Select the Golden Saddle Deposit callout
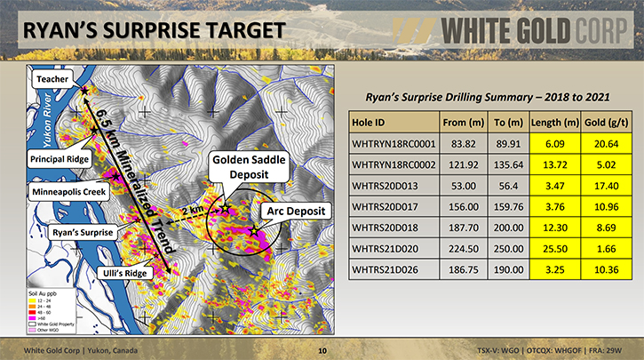Viewport: 644px width, 360px height. 249,167
